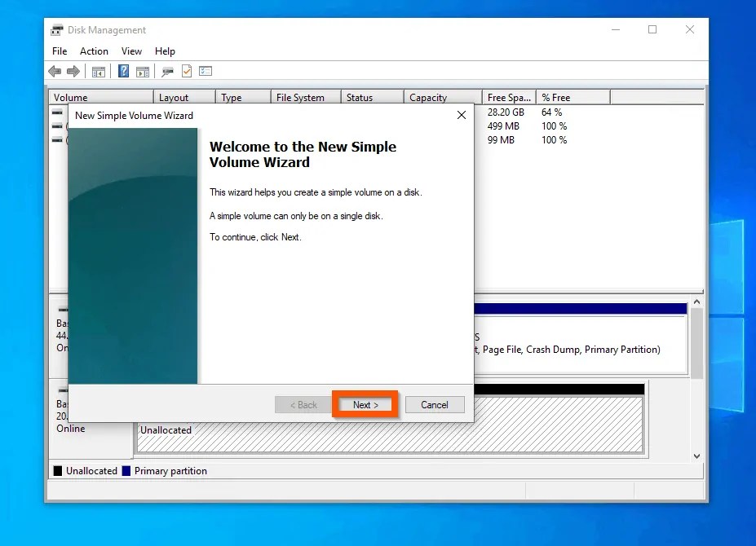Click the orange checkmark document toolbar icon
This screenshot has width=756, height=546.
click(186, 71)
